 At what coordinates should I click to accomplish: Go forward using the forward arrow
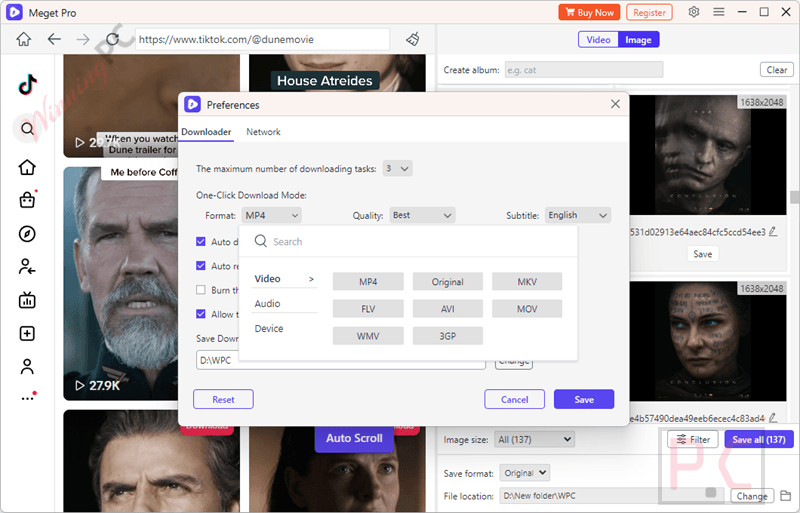[83, 39]
